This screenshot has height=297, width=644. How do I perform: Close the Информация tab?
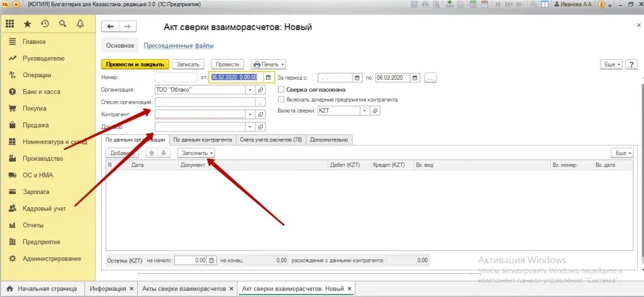[x=131, y=289]
